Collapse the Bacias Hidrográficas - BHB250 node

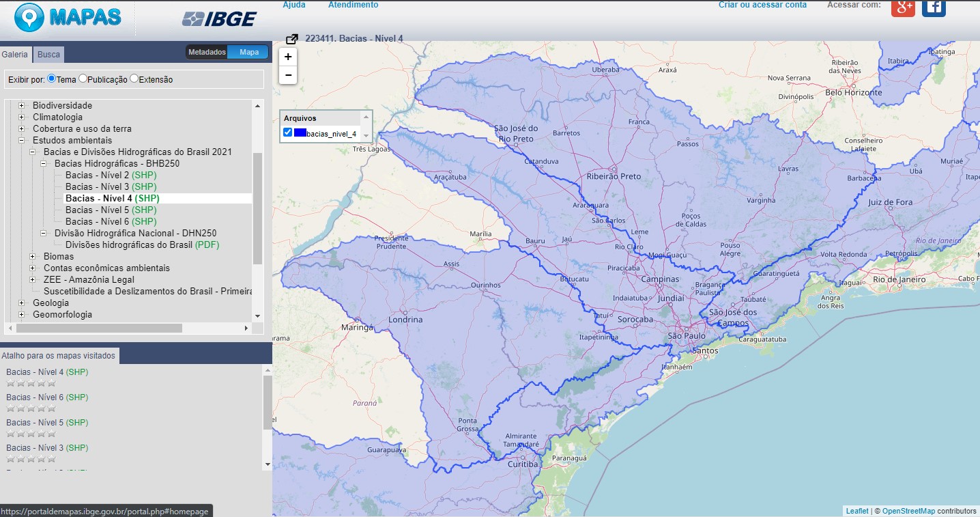pyautogui.click(x=44, y=164)
